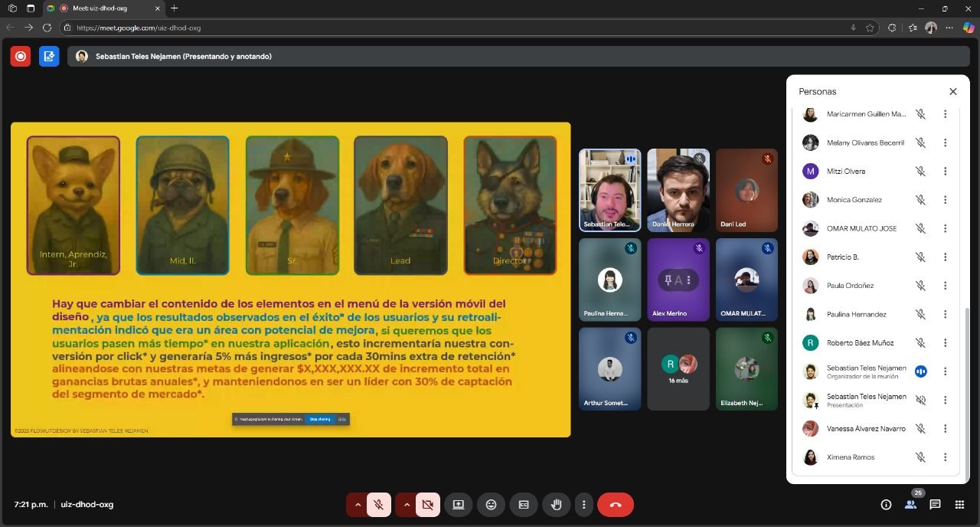The image size is (980, 527).
Task: Open options for Sebastian's Presentación row
Action: [x=946, y=400]
